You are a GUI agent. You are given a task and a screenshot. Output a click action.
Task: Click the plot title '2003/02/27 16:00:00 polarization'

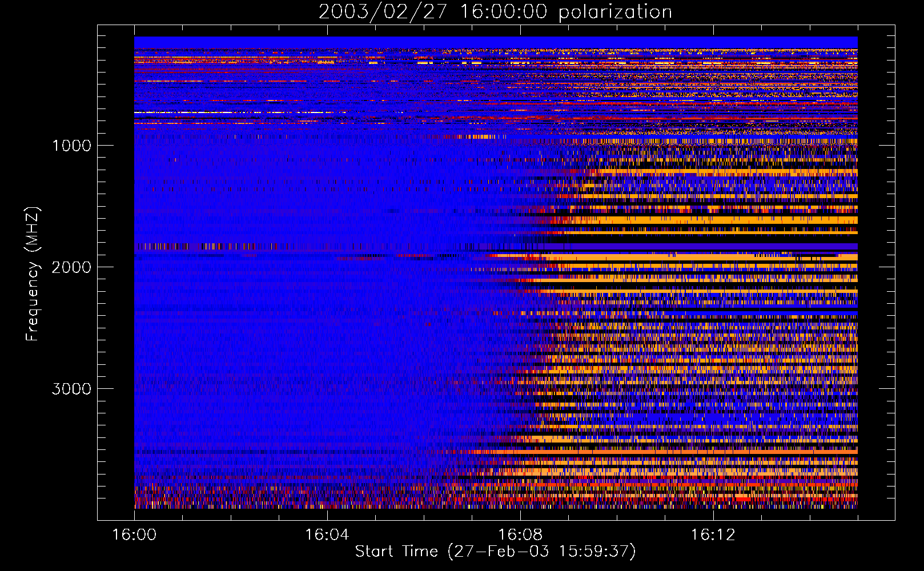[495, 11]
